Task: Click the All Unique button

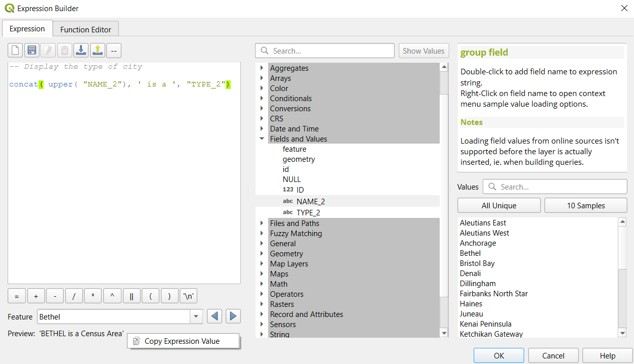Action: 498,205
